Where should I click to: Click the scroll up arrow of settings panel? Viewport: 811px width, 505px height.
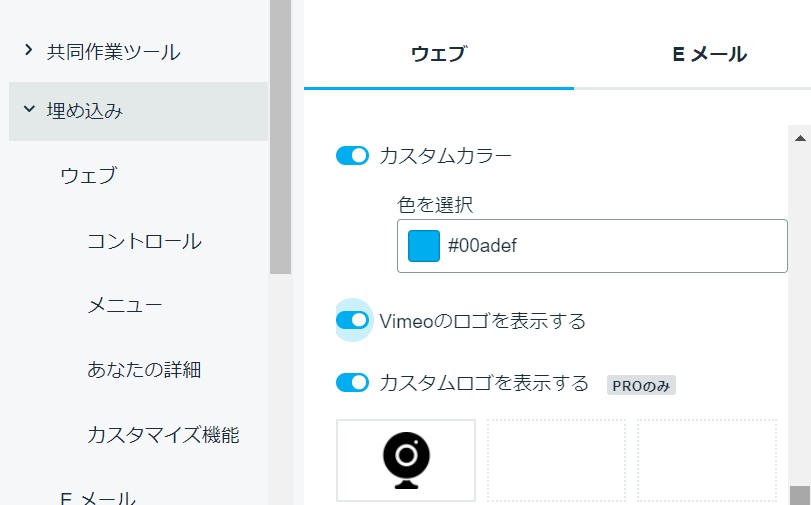point(800,138)
